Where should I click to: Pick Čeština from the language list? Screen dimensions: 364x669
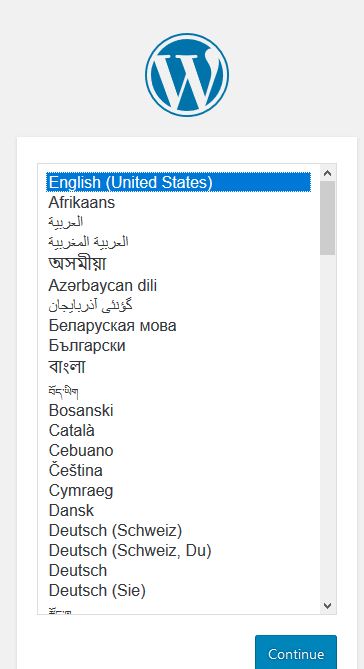click(x=178, y=471)
